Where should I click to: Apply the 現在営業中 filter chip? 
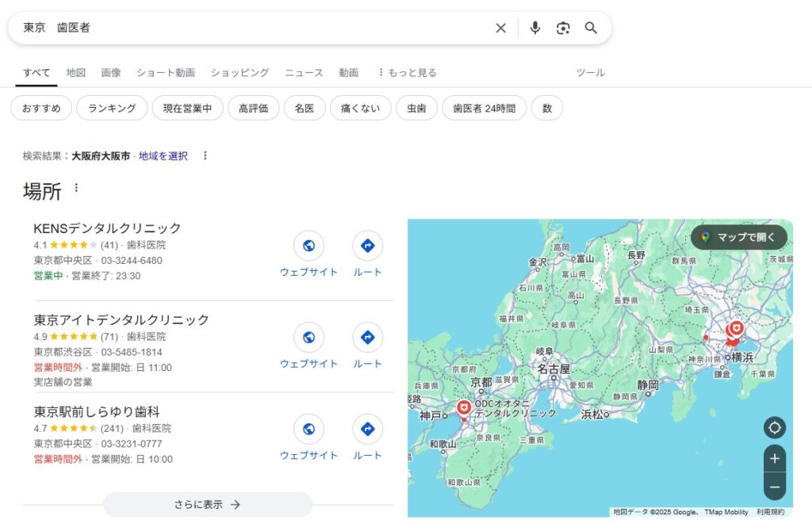[x=187, y=109]
